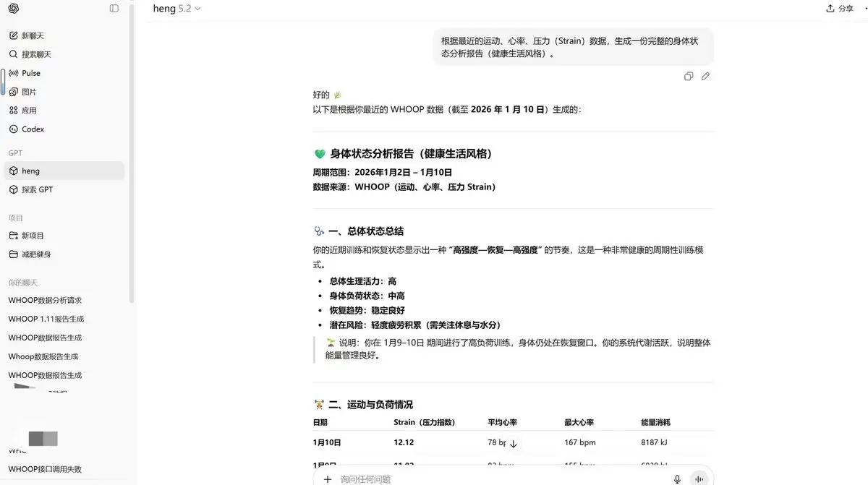This screenshot has height=485, width=868.
Task: Click the GPT section header
Action: tap(15, 153)
